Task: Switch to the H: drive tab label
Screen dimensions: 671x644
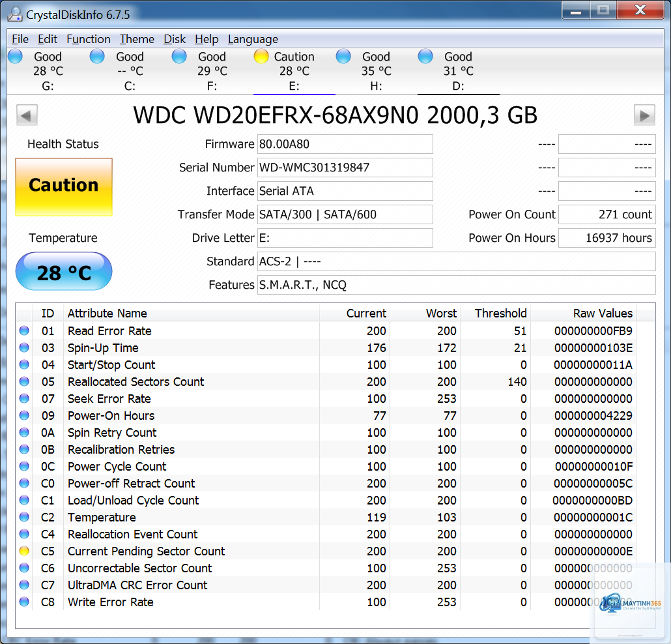Action: point(376,86)
